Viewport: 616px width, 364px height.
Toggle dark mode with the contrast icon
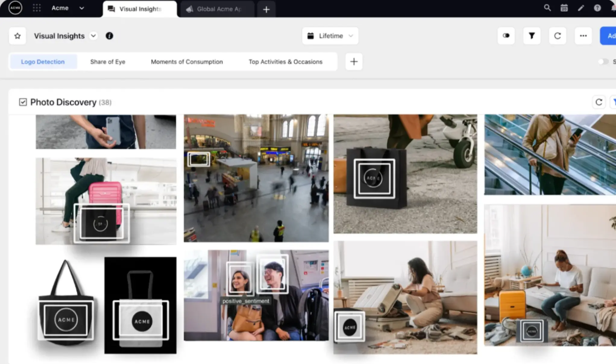[506, 36]
